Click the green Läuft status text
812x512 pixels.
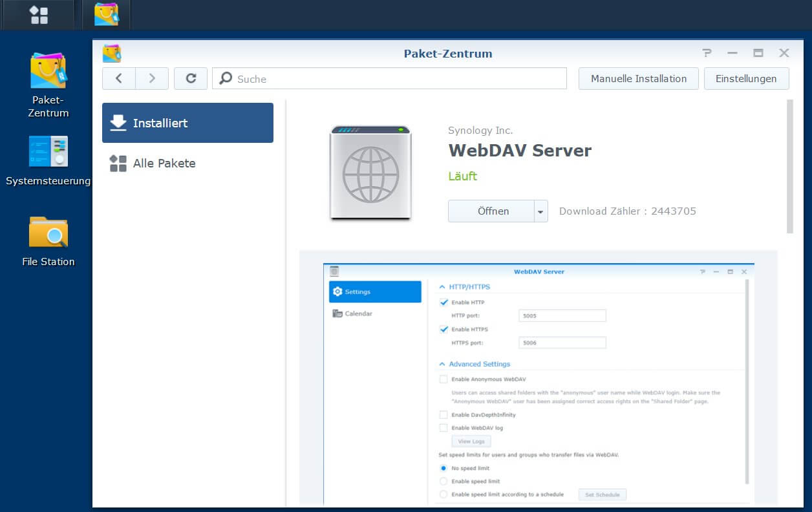point(463,176)
